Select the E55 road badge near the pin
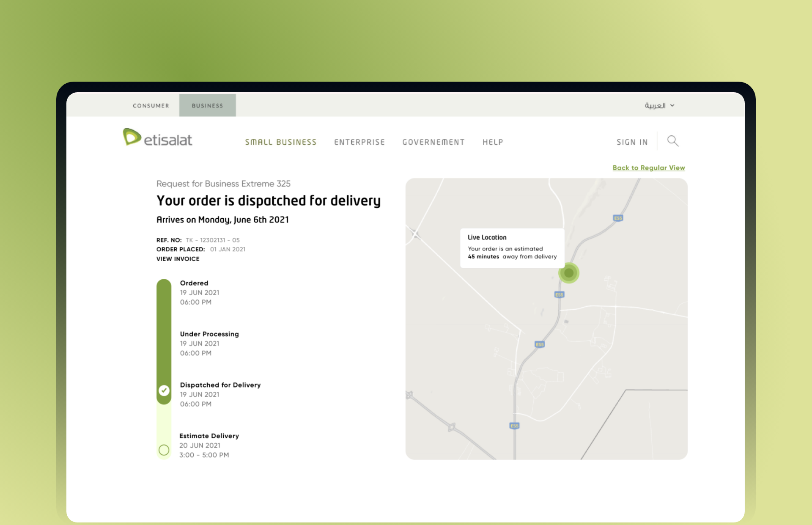The width and height of the screenshot is (812, 525). [x=559, y=294]
